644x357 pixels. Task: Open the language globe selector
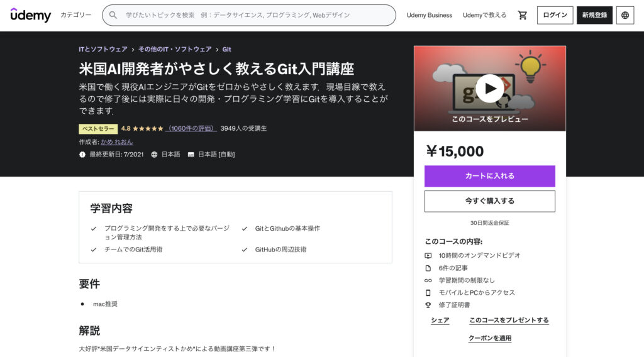click(x=625, y=15)
